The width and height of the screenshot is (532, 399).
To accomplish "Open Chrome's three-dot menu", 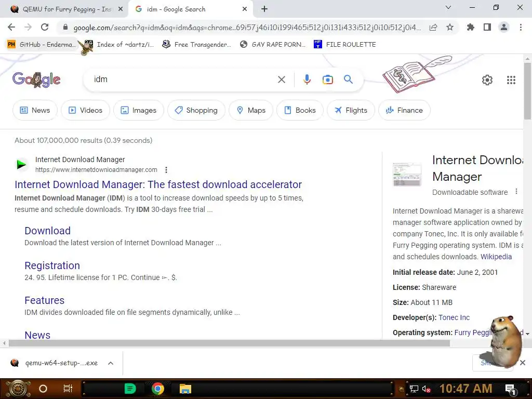I will [x=521, y=27].
